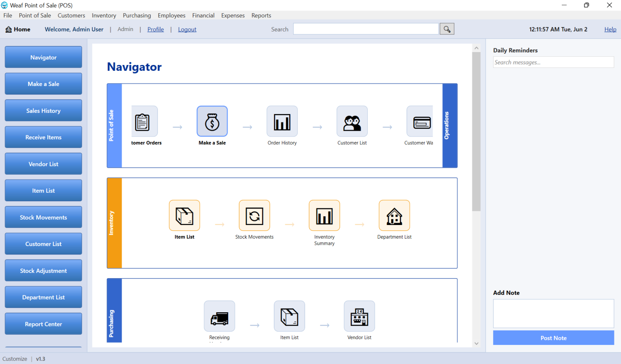621x364 pixels.
Task: Click the Welcome, Admin User text
Action: tap(74, 29)
